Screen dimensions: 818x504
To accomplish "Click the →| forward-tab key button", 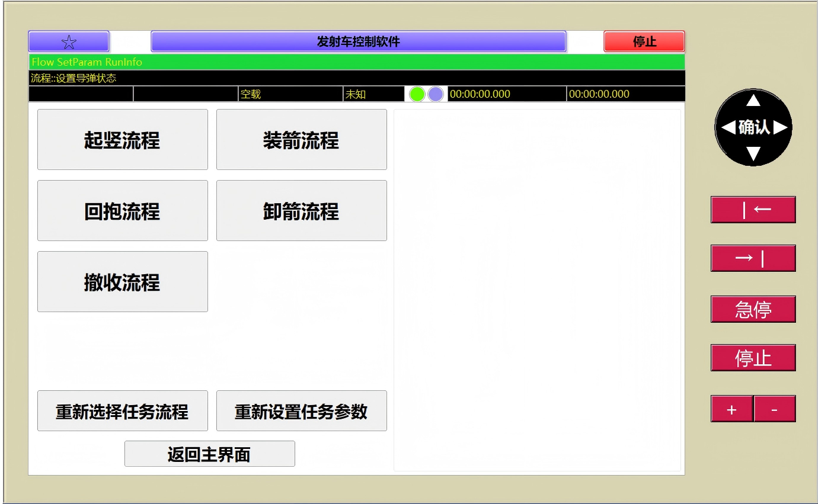I will point(753,258).
